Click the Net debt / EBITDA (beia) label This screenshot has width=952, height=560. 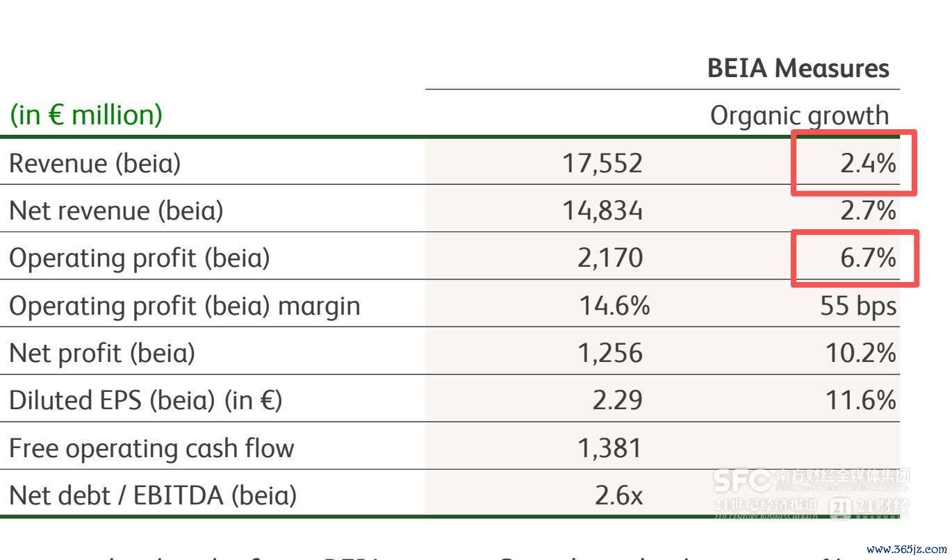(x=152, y=495)
